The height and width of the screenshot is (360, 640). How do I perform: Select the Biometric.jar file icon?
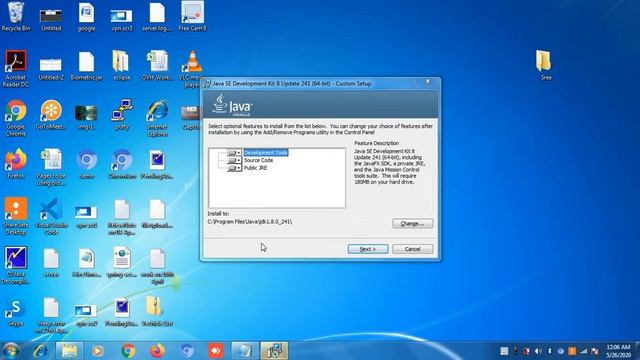(x=86, y=66)
